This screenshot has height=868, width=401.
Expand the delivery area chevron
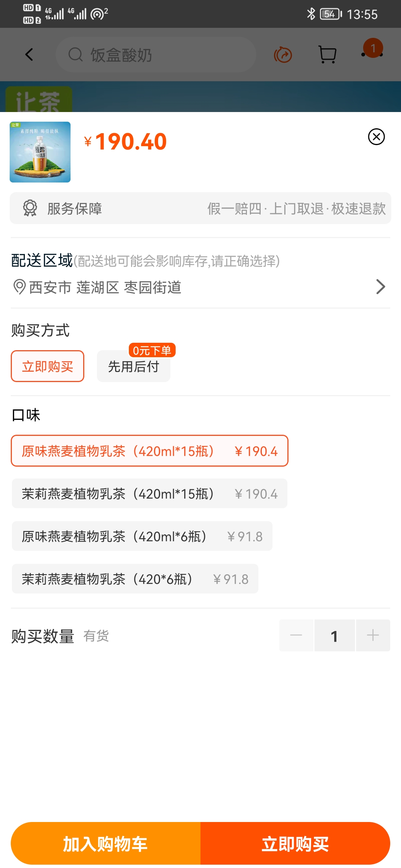tap(381, 287)
